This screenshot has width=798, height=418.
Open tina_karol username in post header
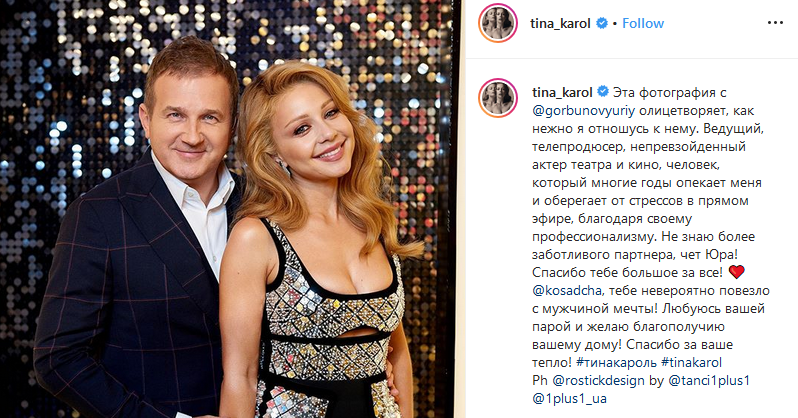click(560, 23)
